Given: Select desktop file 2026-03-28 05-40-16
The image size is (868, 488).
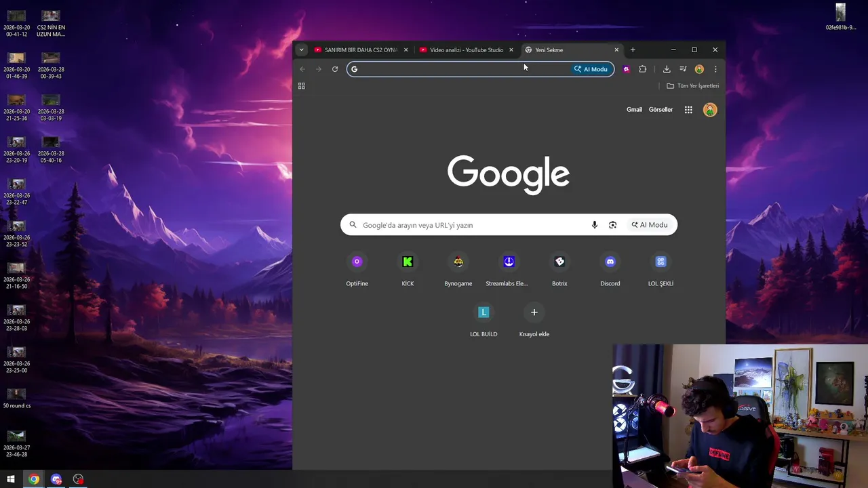Looking at the screenshot, I should 51,150.
